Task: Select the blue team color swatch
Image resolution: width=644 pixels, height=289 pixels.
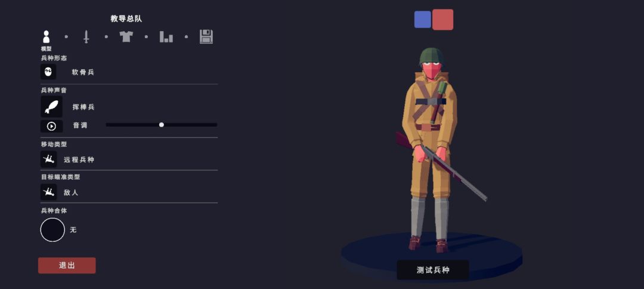Action: [x=423, y=19]
